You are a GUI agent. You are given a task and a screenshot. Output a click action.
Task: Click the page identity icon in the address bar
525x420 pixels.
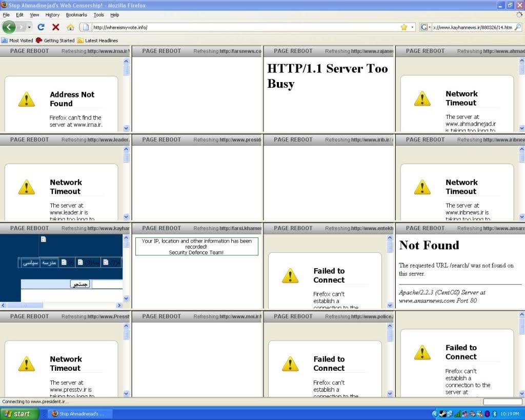tap(86, 27)
